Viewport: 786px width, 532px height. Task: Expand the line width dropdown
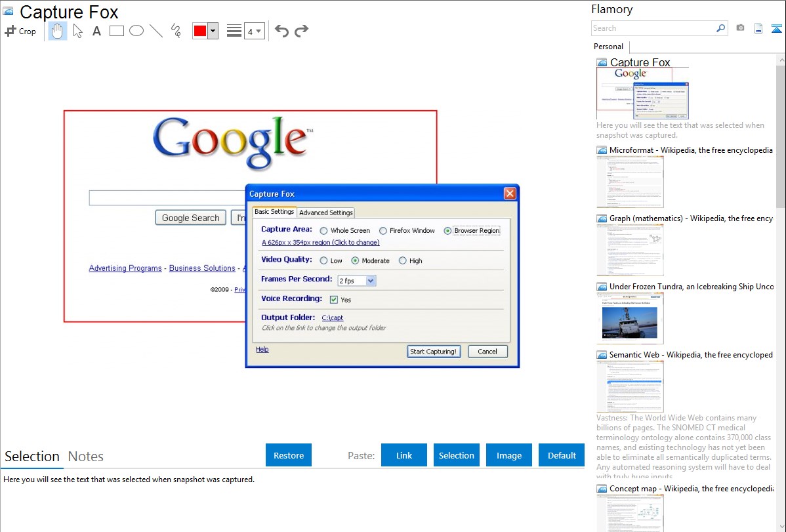coord(259,31)
